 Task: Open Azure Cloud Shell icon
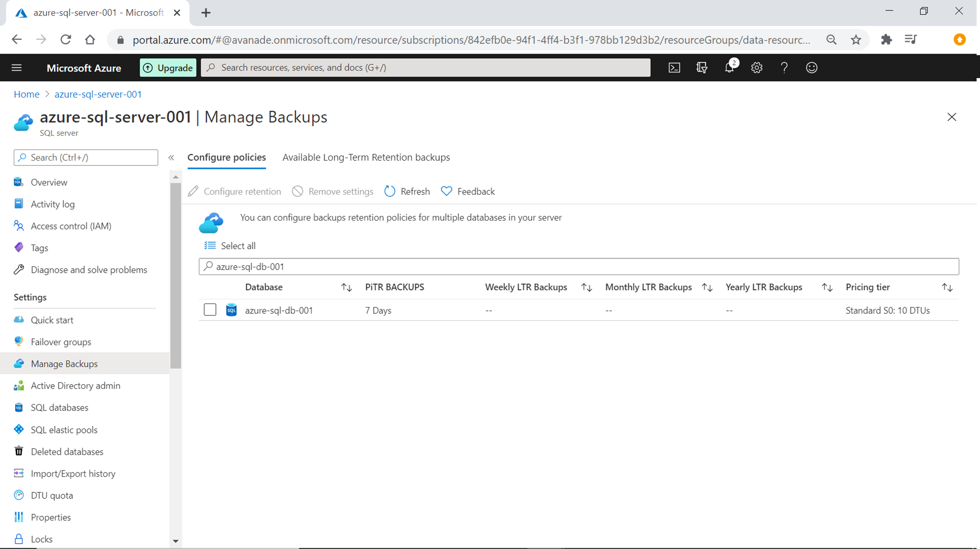pyautogui.click(x=674, y=68)
